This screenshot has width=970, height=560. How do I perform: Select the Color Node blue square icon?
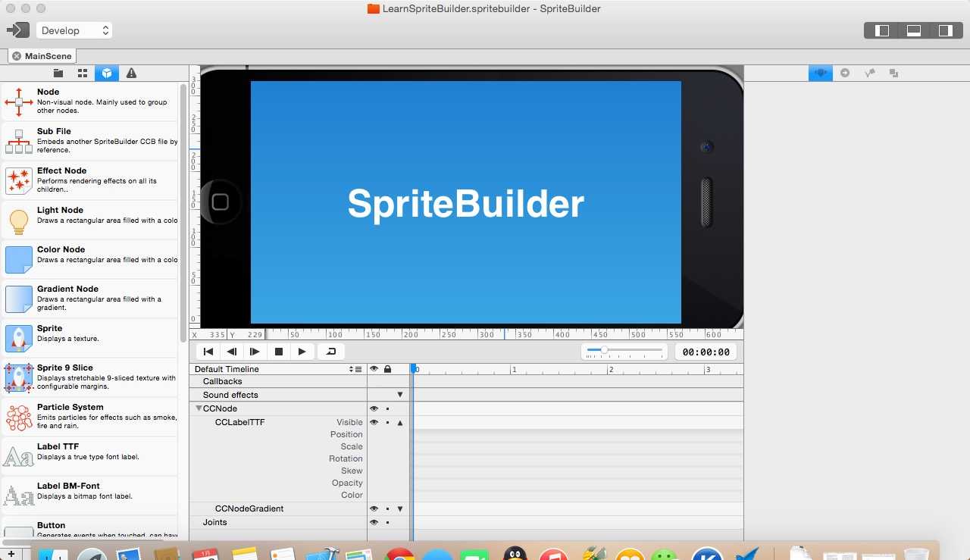pyautogui.click(x=18, y=259)
